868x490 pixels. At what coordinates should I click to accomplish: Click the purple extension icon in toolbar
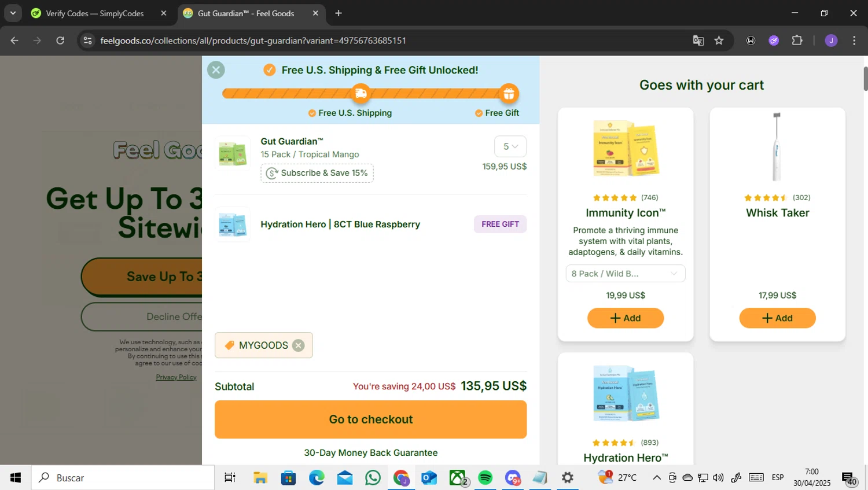774,40
